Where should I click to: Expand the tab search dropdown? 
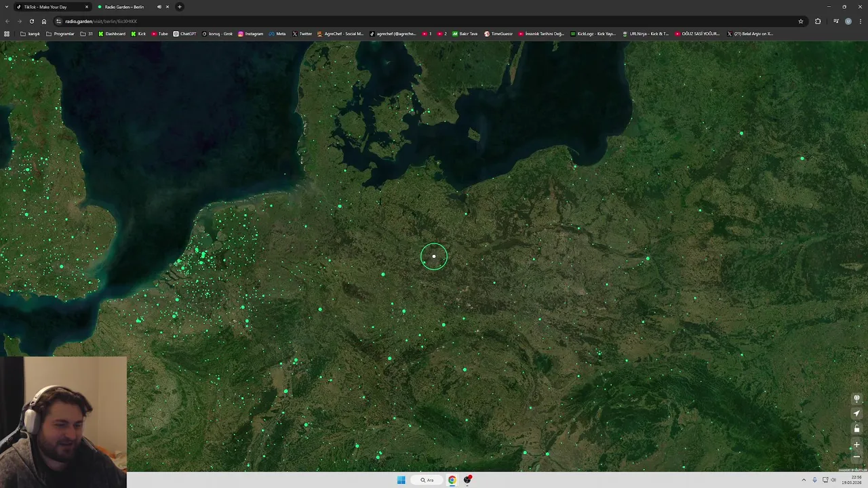6,7
